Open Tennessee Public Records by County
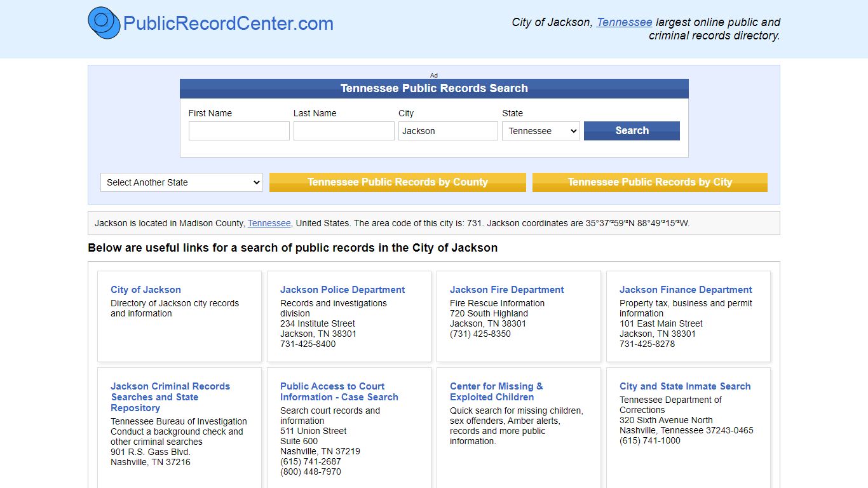This screenshot has width=868, height=488. point(398,182)
